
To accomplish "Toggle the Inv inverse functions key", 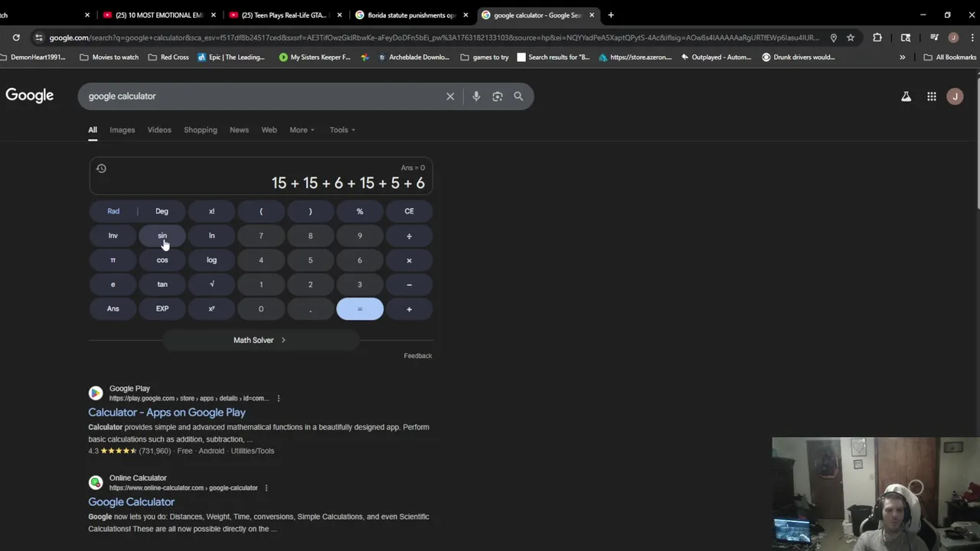I will (x=113, y=236).
